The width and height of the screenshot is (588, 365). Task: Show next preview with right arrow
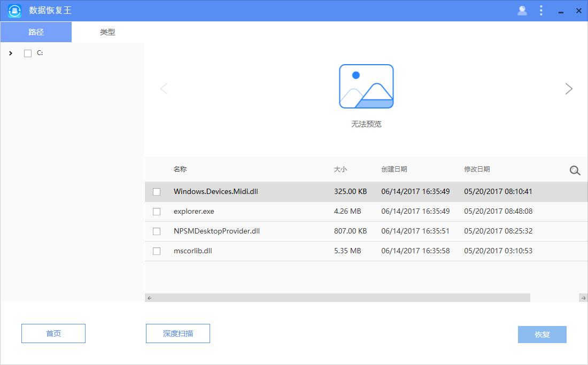tap(569, 89)
